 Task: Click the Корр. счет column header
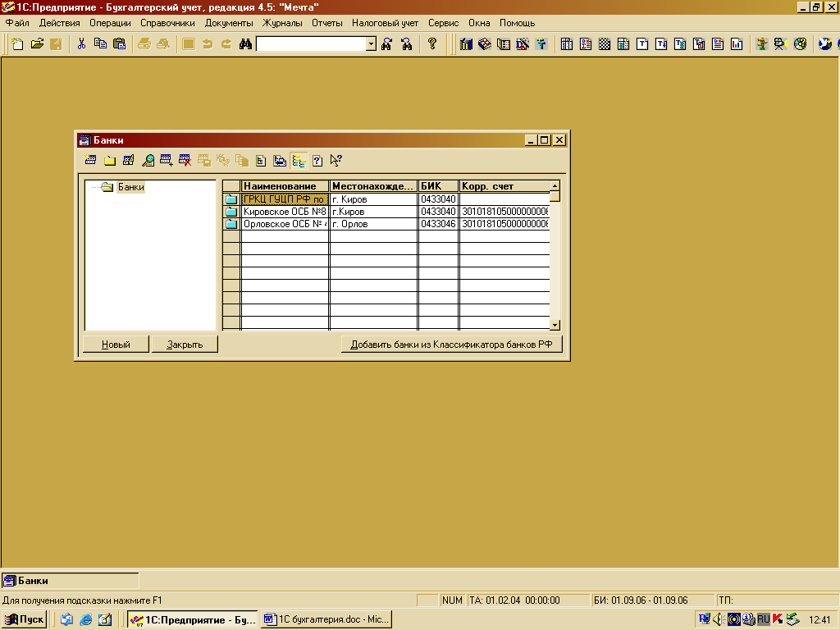coord(504,186)
